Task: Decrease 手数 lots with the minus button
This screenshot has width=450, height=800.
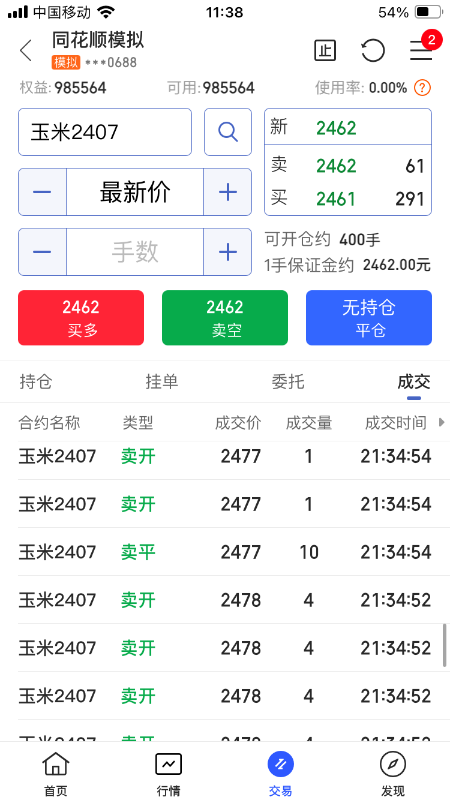Action: click(x=42, y=252)
